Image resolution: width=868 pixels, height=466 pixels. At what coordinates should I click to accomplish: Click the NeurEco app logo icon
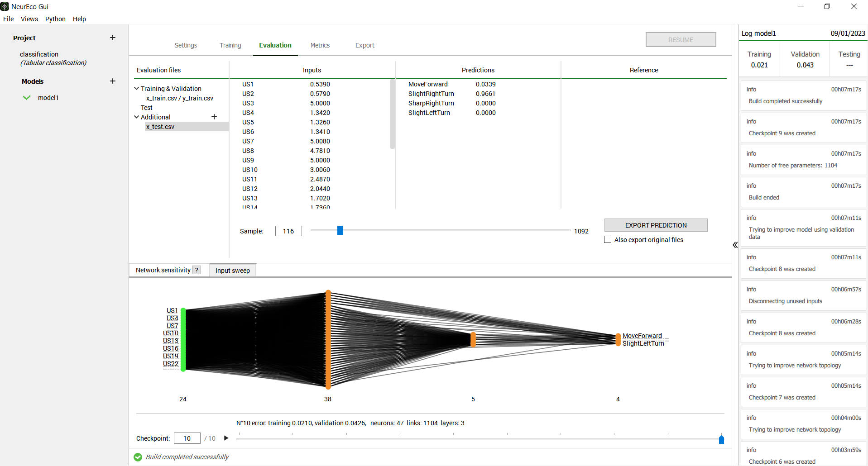click(5, 6)
